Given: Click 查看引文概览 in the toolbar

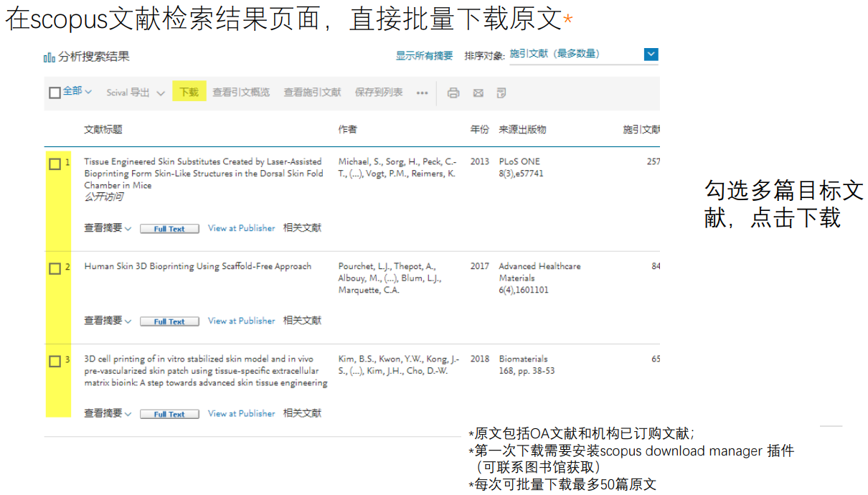Looking at the screenshot, I should 241,93.
